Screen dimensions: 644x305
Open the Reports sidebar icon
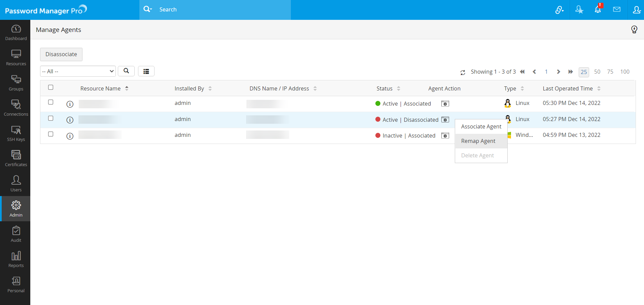tap(16, 259)
